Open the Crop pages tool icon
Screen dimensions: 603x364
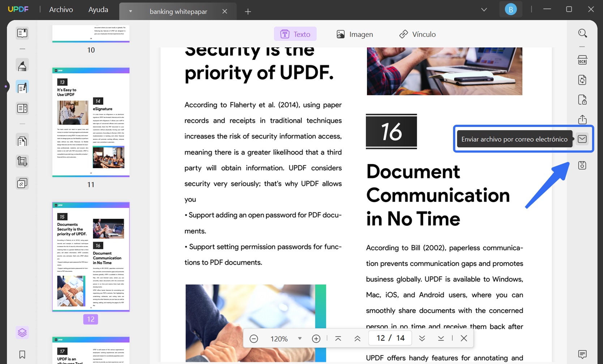pyautogui.click(x=22, y=161)
